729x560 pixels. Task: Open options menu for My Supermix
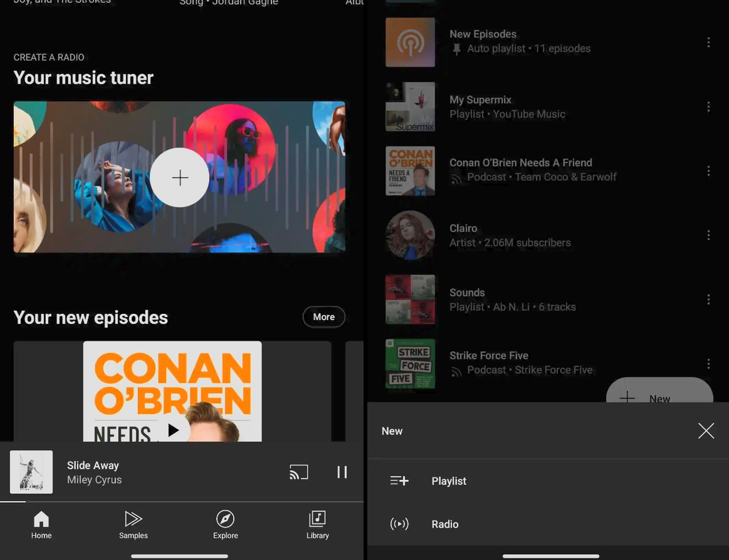pos(708,107)
